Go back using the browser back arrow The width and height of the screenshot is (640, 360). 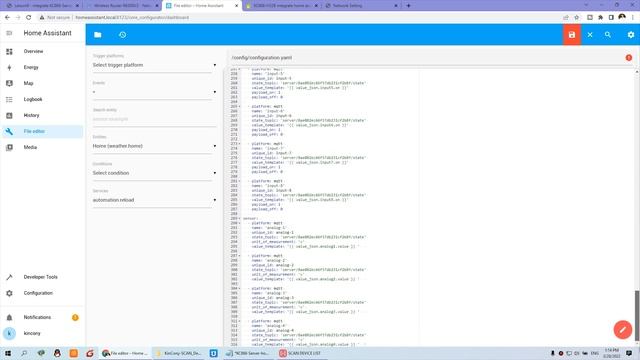point(7,18)
